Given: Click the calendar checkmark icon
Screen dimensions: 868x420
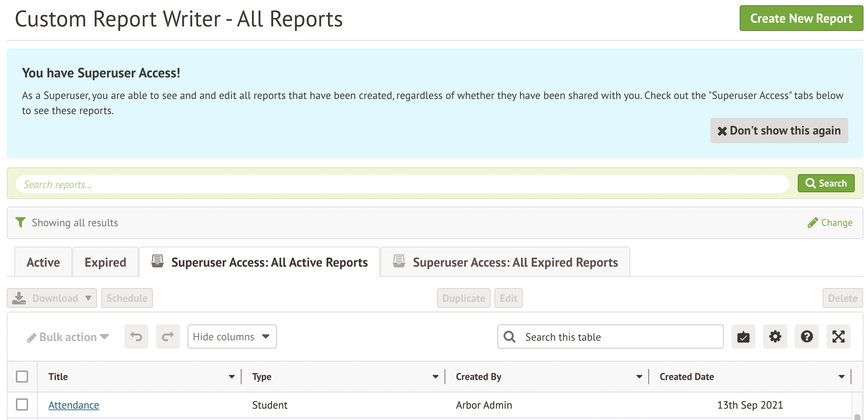Looking at the screenshot, I should pyautogui.click(x=743, y=337).
